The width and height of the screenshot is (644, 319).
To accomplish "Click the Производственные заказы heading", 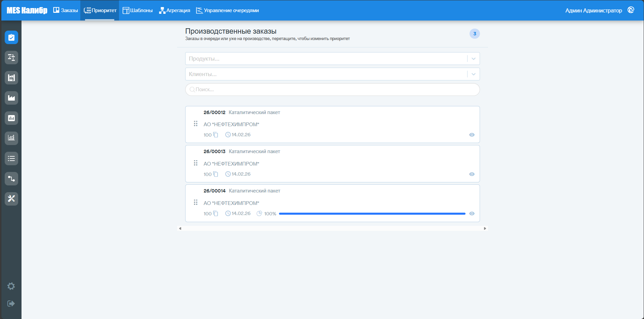I will point(231,31).
